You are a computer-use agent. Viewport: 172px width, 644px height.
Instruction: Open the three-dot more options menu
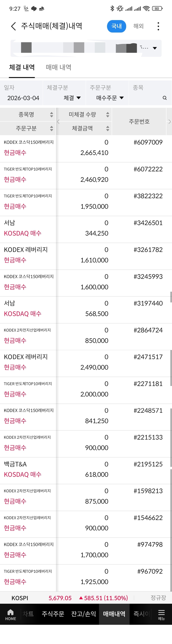coord(158,26)
